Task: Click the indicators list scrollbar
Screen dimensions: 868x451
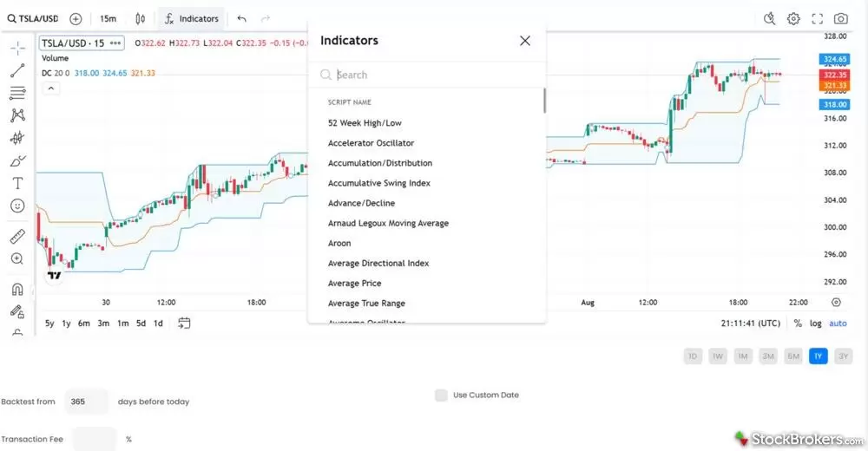Action: point(544,100)
